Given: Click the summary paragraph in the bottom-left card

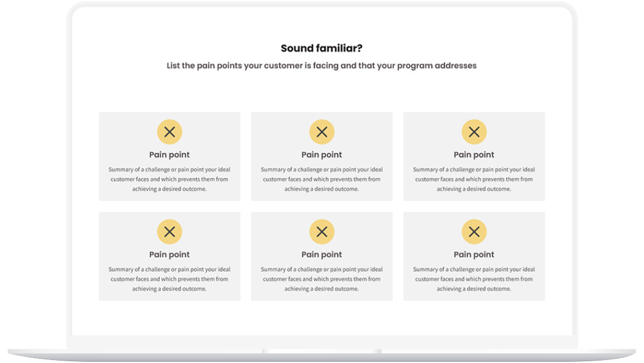Looking at the screenshot, I should point(169,279).
